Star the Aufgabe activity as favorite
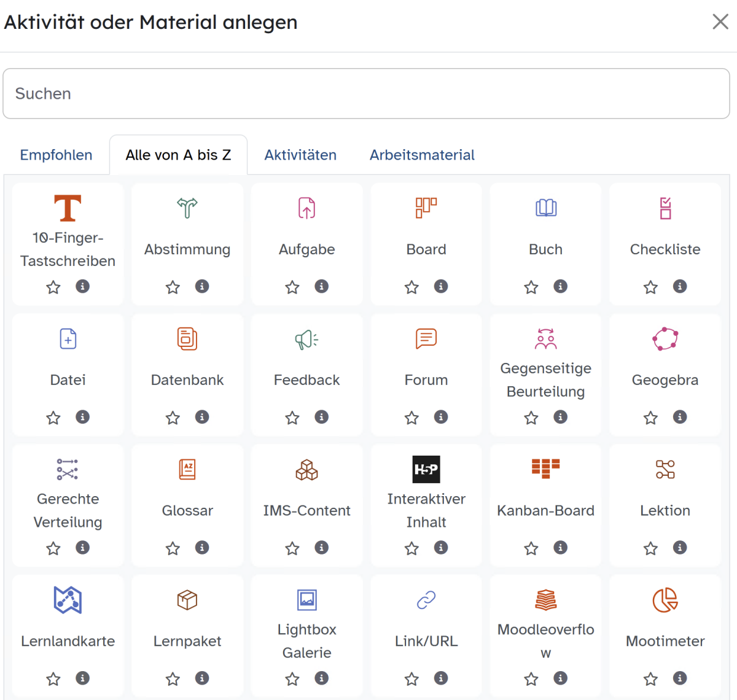This screenshot has width=737, height=700. coord(292,287)
